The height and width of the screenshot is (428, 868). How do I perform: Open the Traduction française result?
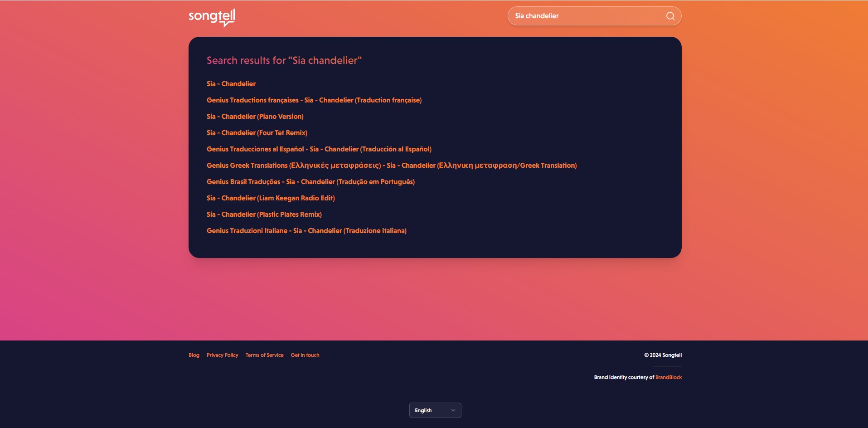(x=314, y=100)
